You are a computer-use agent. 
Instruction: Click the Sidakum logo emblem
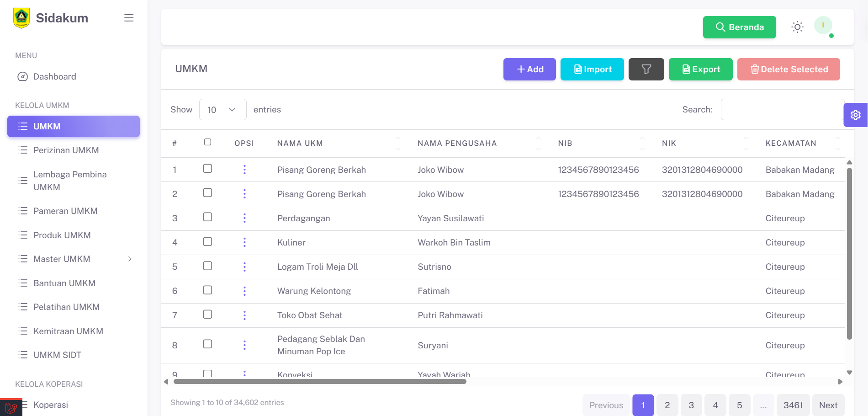pos(21,18)
